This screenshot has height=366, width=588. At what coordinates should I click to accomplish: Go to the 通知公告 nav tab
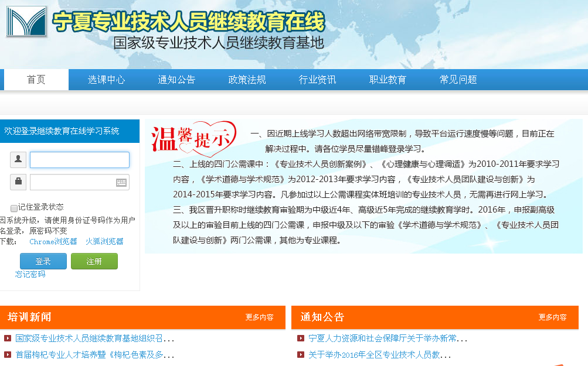pos(176,80)
